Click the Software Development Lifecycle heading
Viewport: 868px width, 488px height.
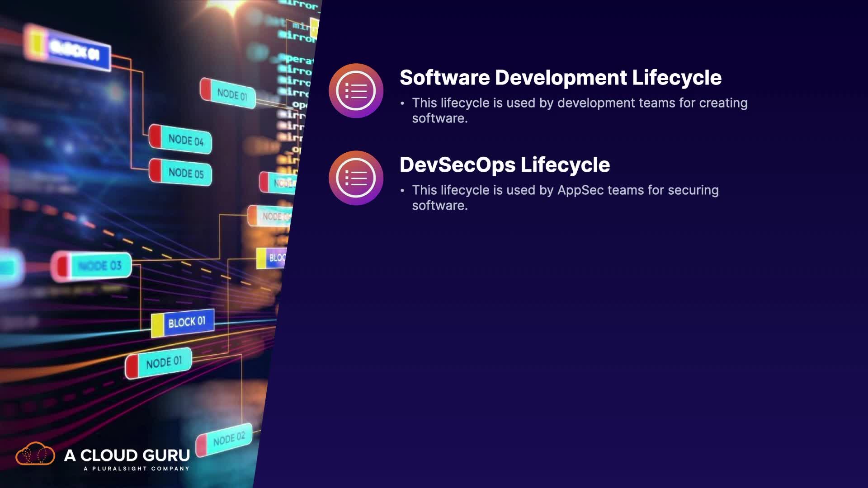coord(560,78)
